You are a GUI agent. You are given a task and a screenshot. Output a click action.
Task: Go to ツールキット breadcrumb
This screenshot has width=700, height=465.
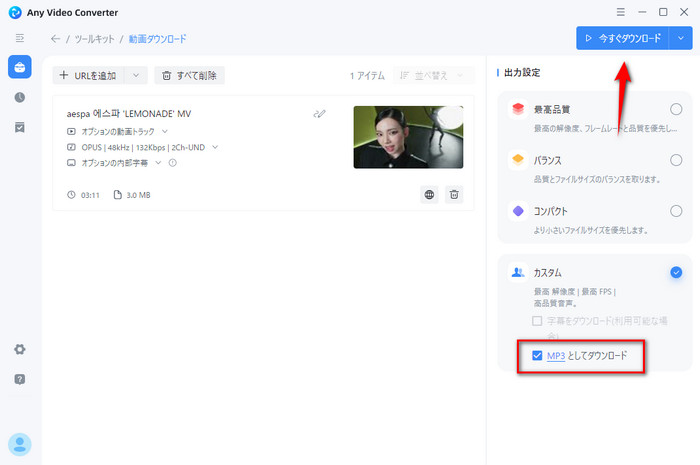(95, 39)
